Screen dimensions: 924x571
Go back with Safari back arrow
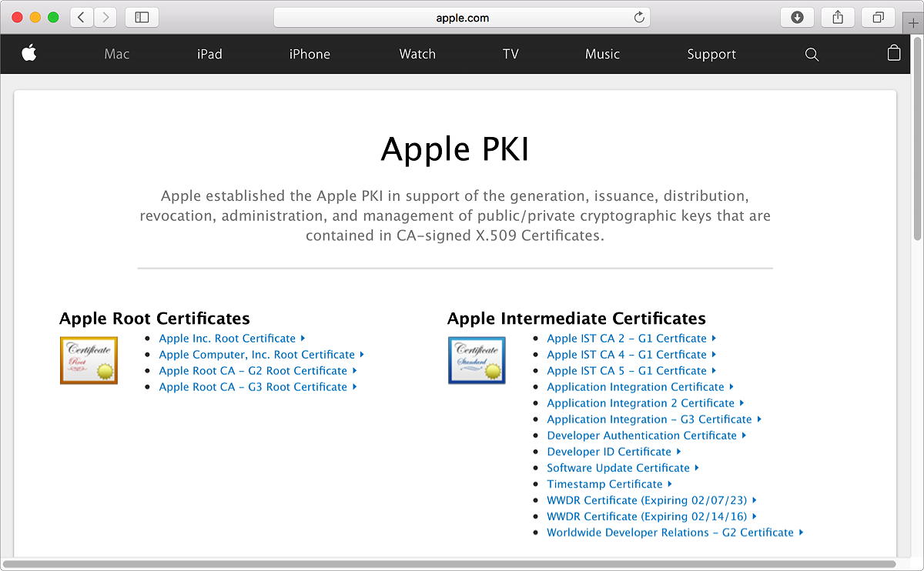click(81, 17)
